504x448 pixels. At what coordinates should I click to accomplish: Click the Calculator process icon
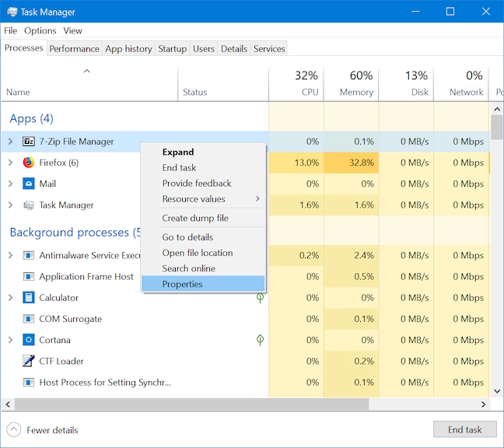(x=29, y=298)
